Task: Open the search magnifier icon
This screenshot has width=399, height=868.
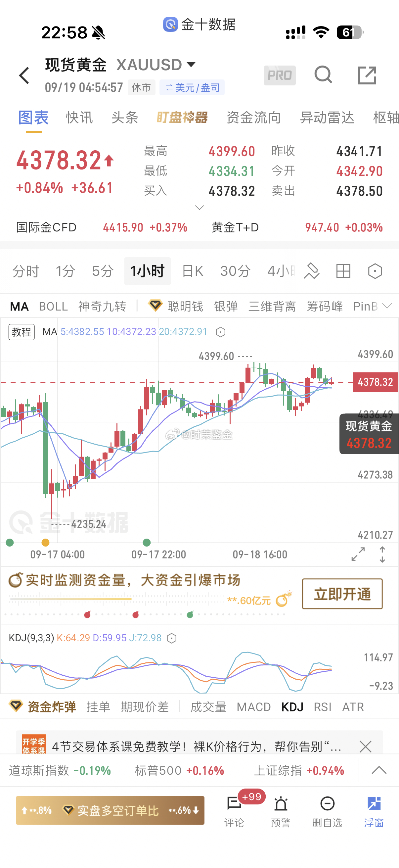Action: click(x=323, y=75)
